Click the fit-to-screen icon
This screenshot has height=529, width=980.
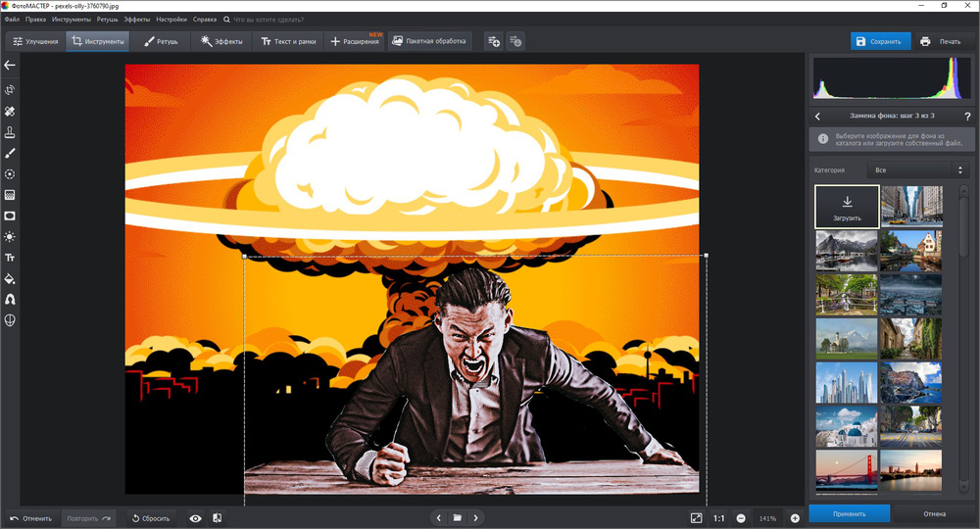click(x=696, y=517)
